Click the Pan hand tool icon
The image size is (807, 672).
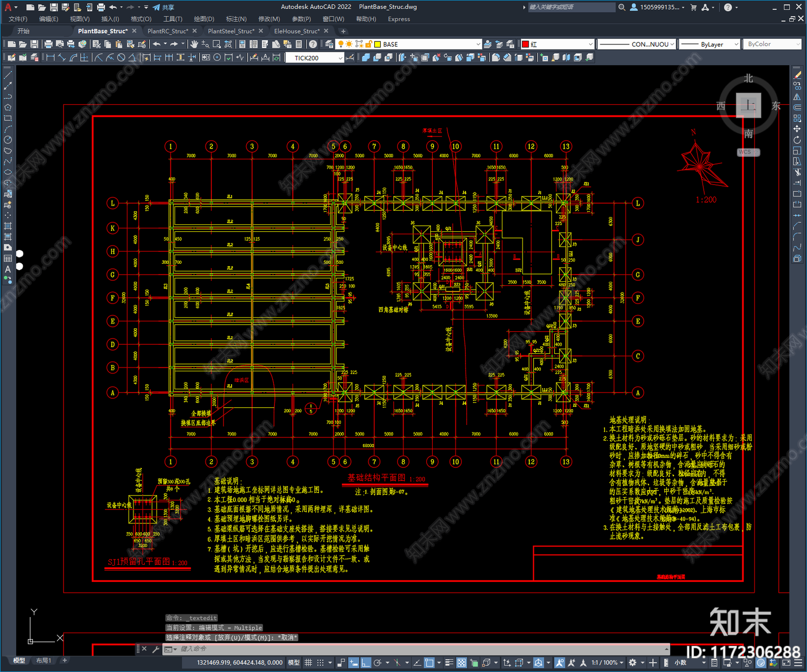tap(194, 44)
